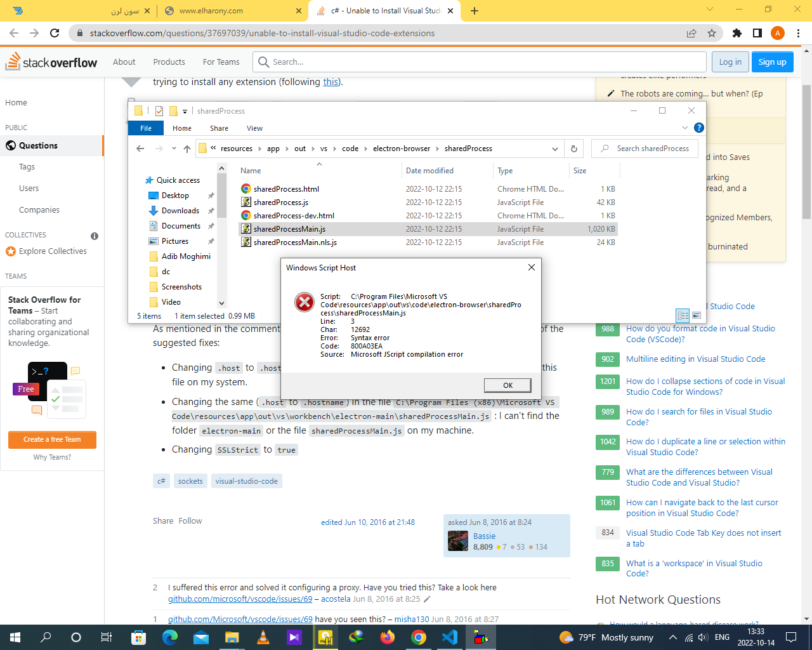Click OK in Windows Script Host dialog
Image resolution: width=812 pixels, height=650 pixels.
click(507, 385)
